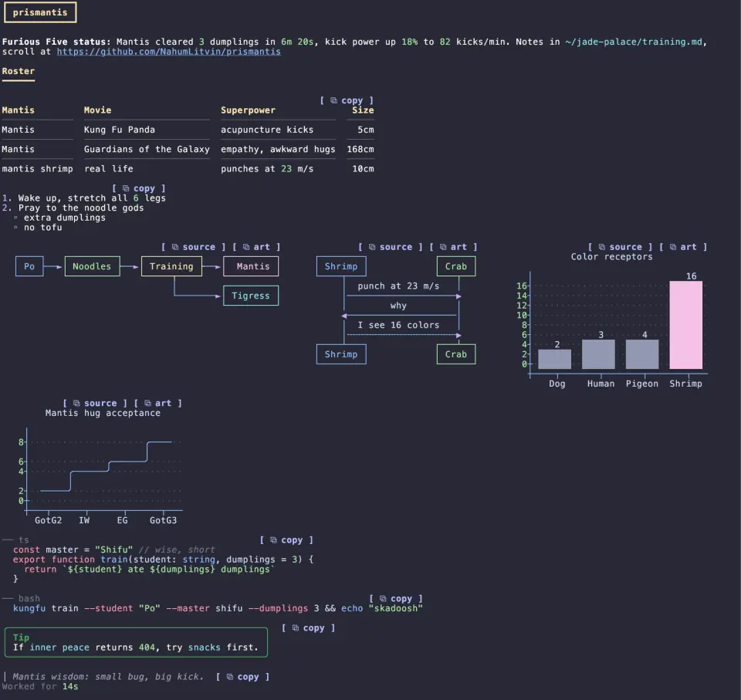Viewport: 741px width, 700px height.
Task: Click the 'punch at 23 m/s' message label
Action: coord(398,286)
